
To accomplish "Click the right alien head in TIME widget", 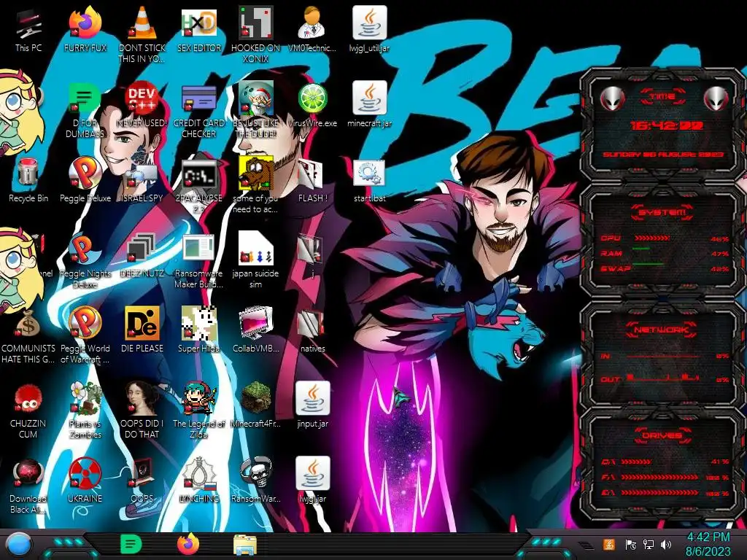I will 716,98.
